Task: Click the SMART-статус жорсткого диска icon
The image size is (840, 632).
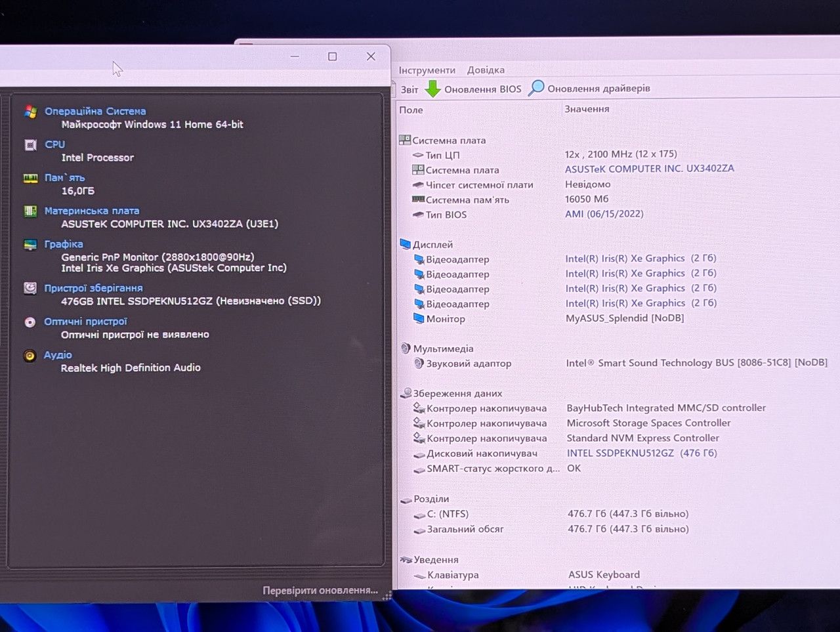Action: (x=420, y=469)
